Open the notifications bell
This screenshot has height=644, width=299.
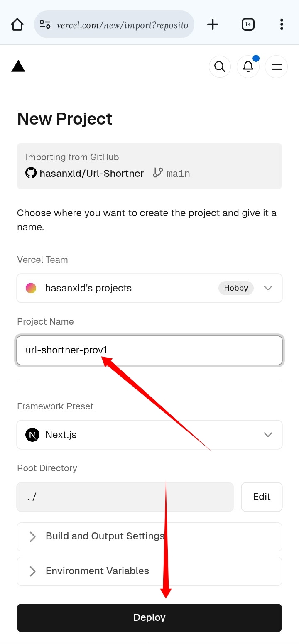tap(248, 66)
